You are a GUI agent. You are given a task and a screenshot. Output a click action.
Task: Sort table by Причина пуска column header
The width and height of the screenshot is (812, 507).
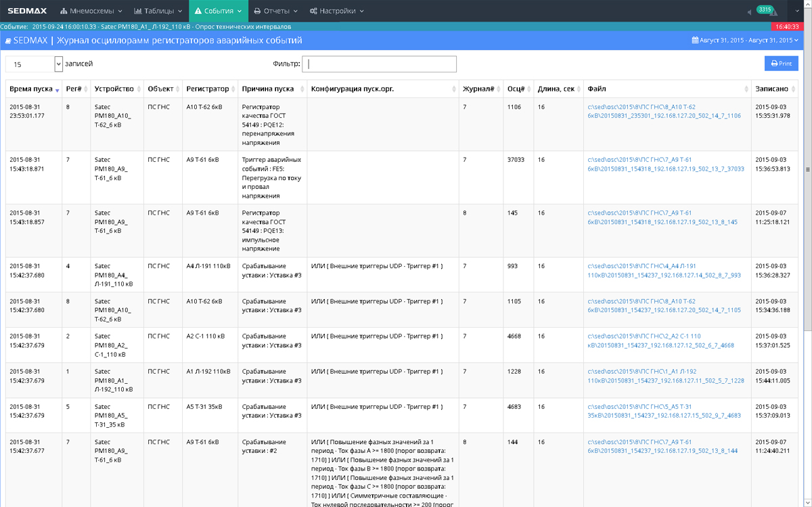(268, 89)
